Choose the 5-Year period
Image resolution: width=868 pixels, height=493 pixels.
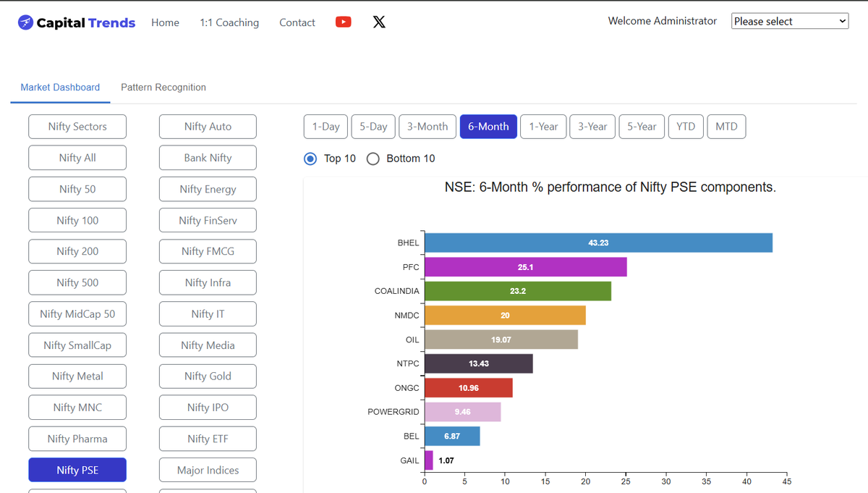pos(642,127)
